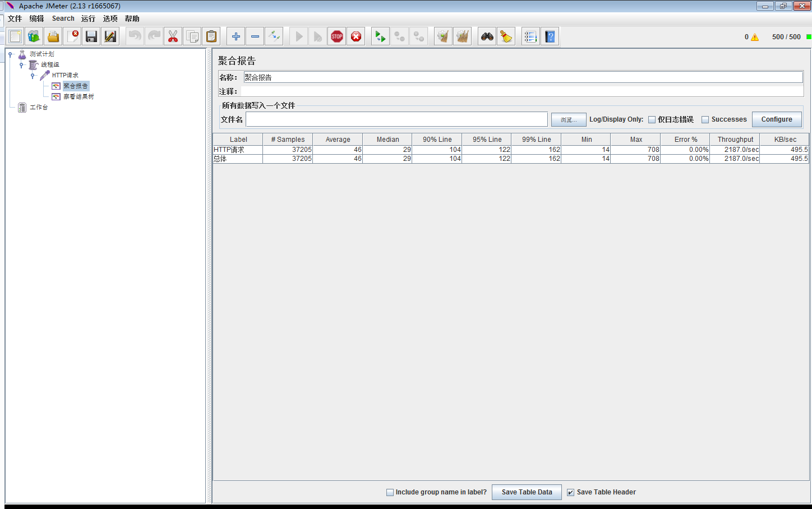Viewport: 812px width, 509px height.
Task: Open the 选项 menu
Action: coord(110,18)
